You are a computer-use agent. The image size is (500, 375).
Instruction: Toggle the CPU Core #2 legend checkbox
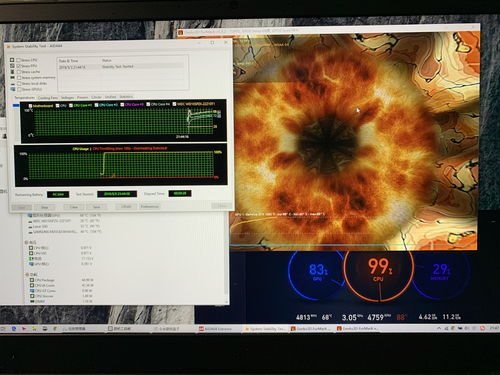(96, 105)
